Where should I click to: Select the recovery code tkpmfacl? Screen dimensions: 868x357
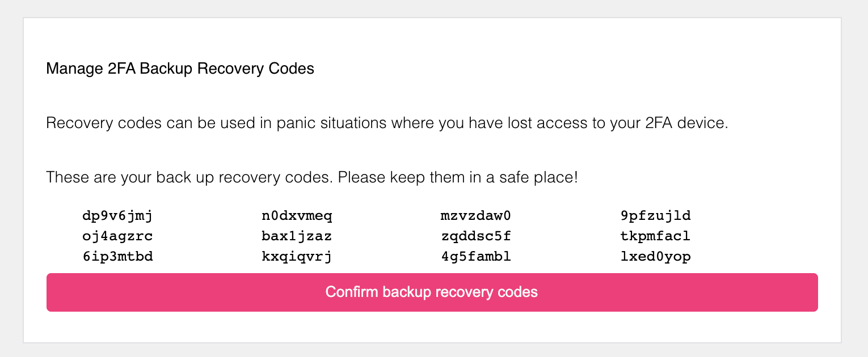click(x=655, y=236)
